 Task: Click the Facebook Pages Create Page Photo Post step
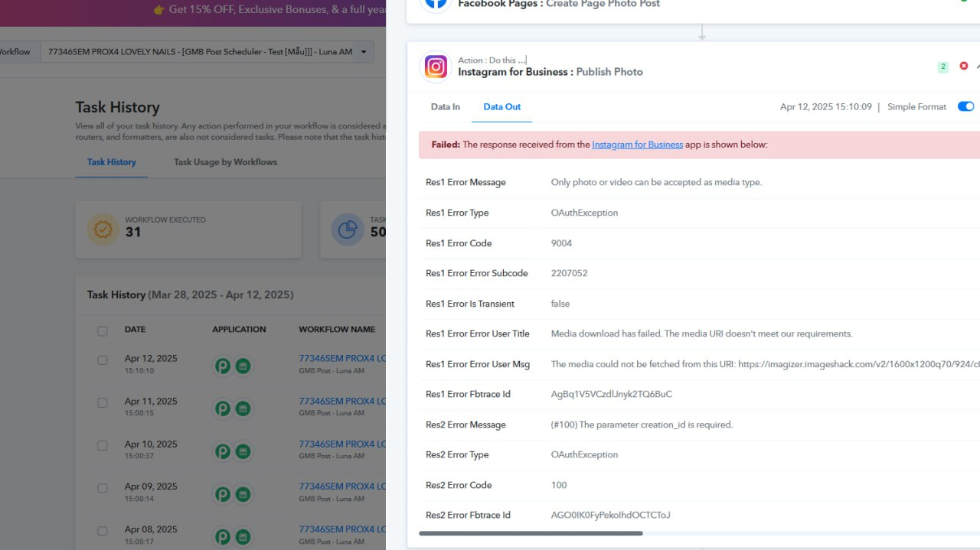click(x=559, y=4)
